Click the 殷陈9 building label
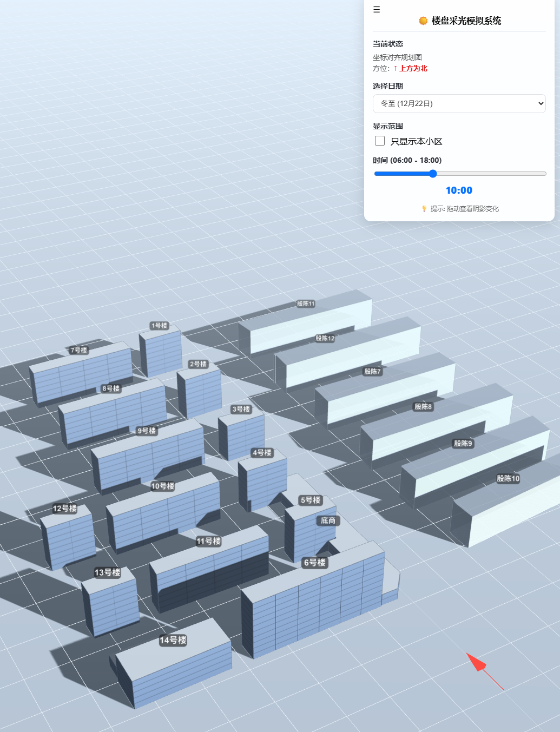 pyautogui.click(x=463, y=443)
